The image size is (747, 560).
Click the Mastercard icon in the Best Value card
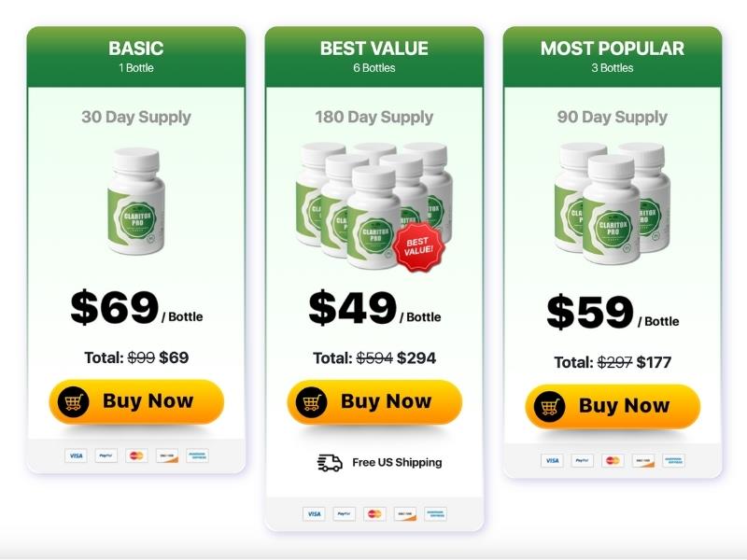tap(374, 513)
